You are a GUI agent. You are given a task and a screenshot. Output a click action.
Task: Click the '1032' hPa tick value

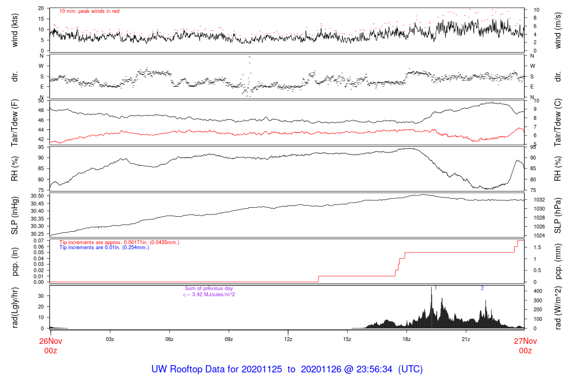click(x=539, y=200)
